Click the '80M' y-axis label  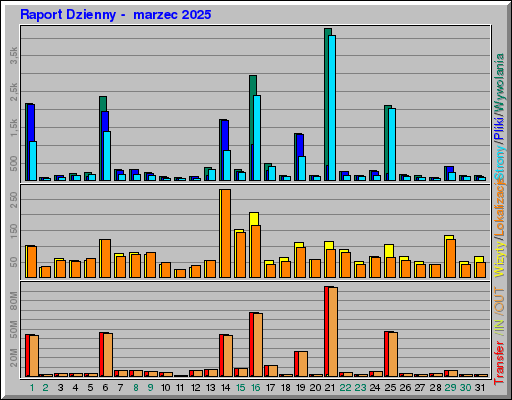(14, 301)
